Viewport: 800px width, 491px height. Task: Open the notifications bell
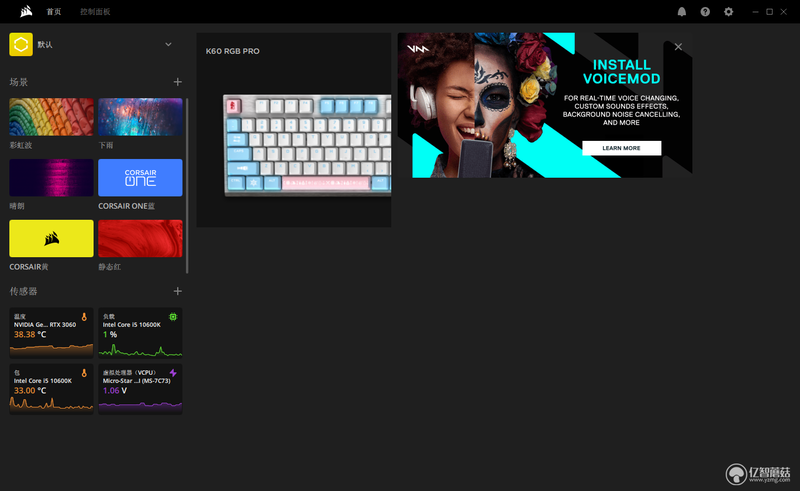point(682,12)
